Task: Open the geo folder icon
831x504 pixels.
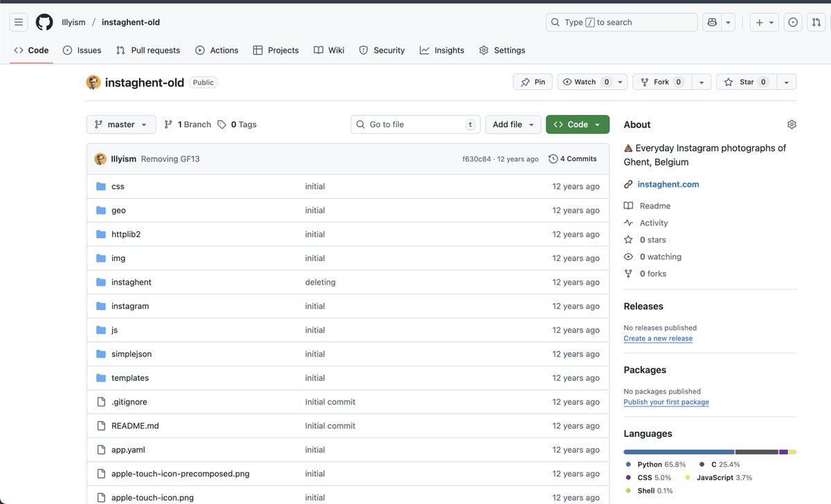Action: (x=101, y=210)
